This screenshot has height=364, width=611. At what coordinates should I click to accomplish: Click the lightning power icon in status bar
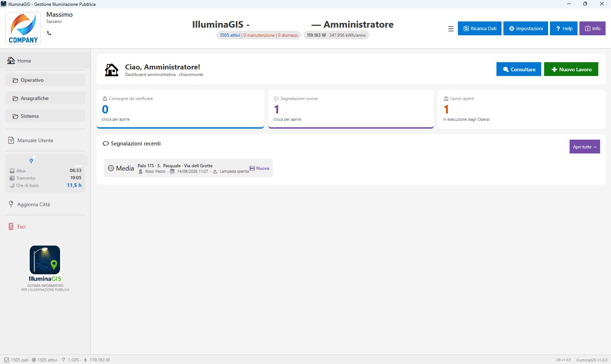(x=85, y=360)
